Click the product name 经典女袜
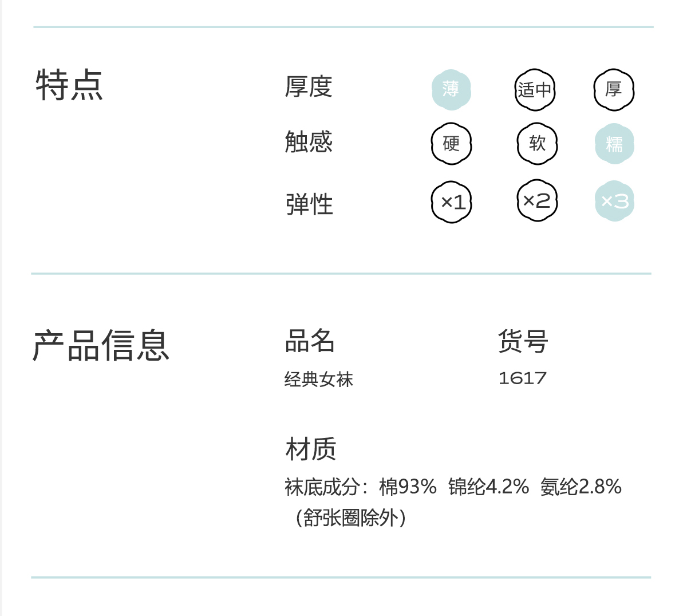This screenshot has width=687, height=616. coord(319,379)
